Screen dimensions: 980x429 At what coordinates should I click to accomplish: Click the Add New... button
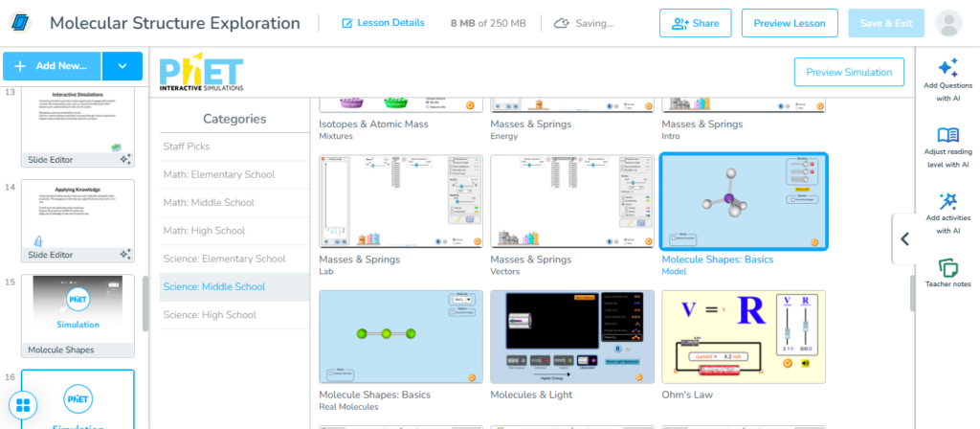click(x=52, y=66)
